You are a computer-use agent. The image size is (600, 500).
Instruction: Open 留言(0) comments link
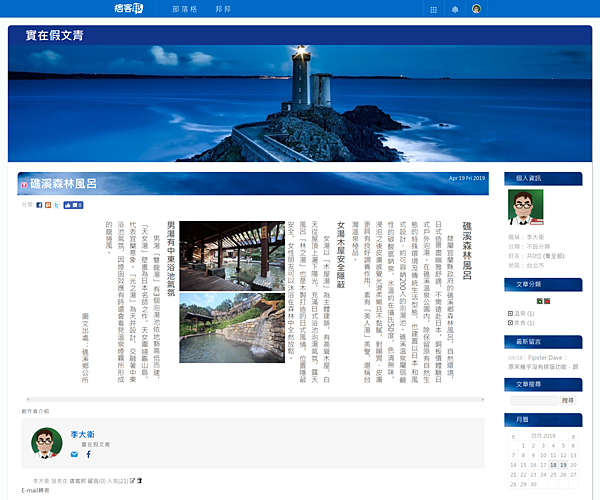(x=97, y=481)
